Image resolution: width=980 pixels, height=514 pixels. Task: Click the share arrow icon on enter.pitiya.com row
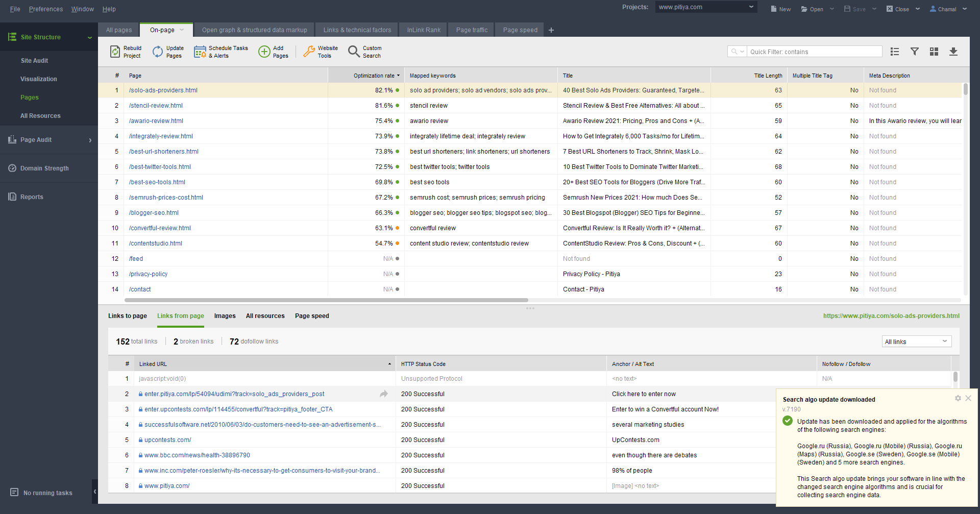pyautogui.click(x=384, y=394)
